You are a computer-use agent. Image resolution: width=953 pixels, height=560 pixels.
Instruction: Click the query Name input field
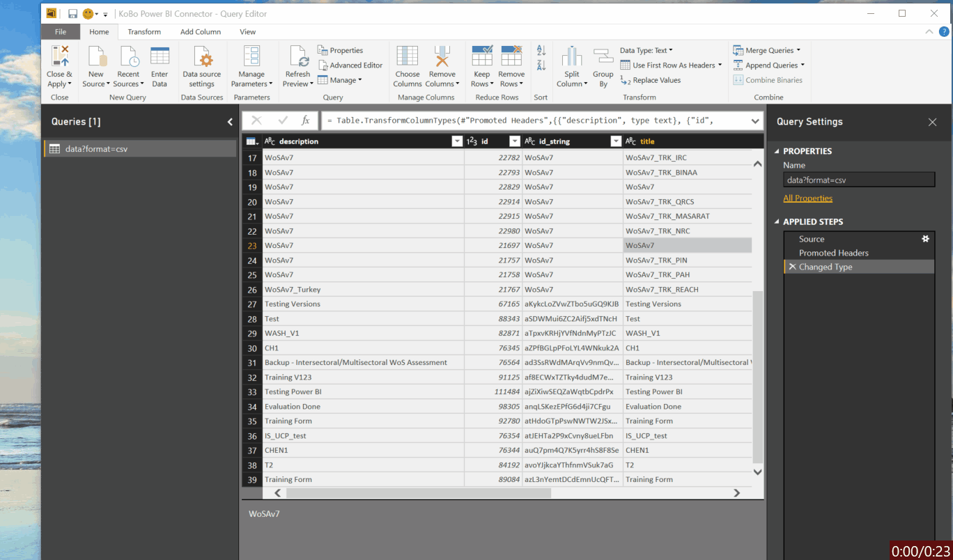tap(859, 180)
